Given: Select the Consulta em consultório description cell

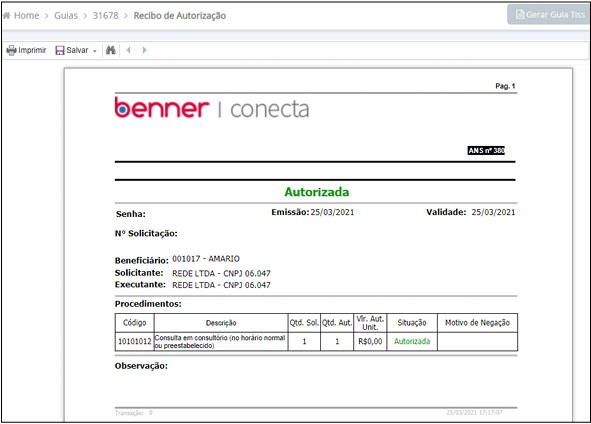Looking at the screenshot, I should click(x=221, y=341).
